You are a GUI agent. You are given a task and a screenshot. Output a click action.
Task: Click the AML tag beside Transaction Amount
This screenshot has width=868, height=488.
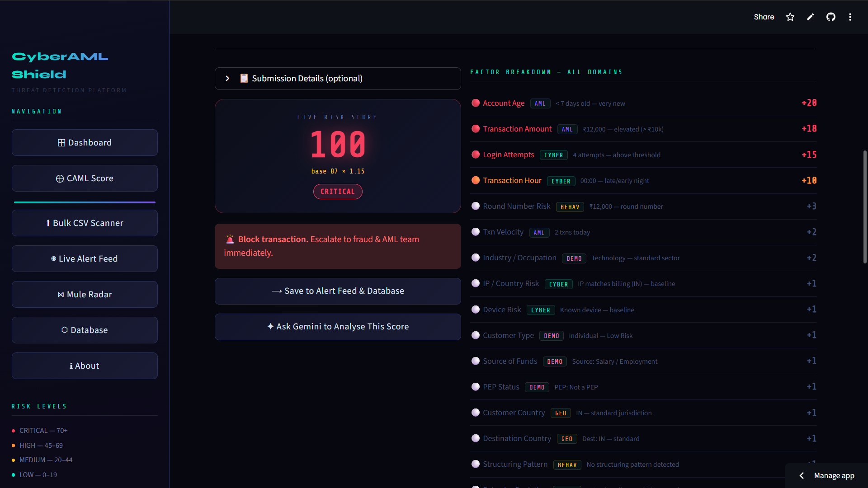tap(567, 129)
